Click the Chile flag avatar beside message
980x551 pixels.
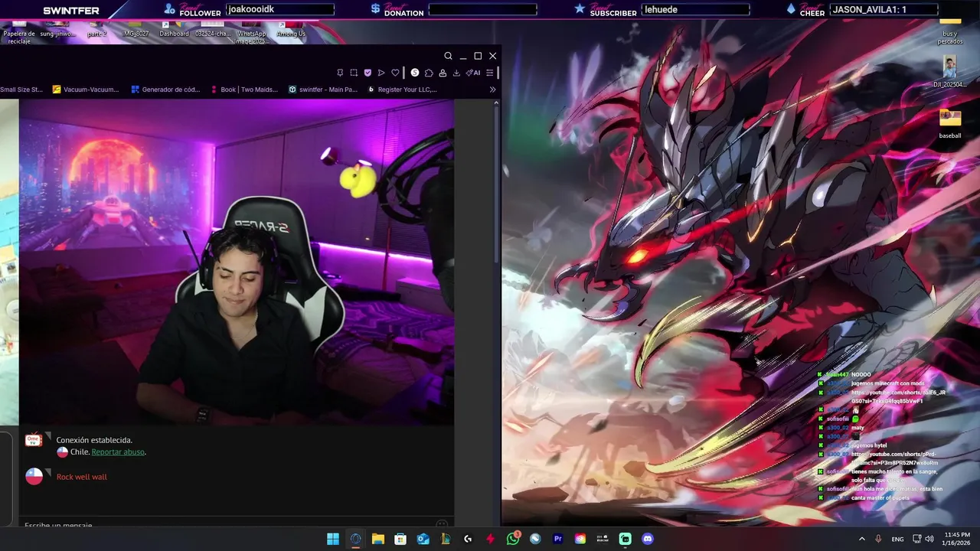pos(34,476)
